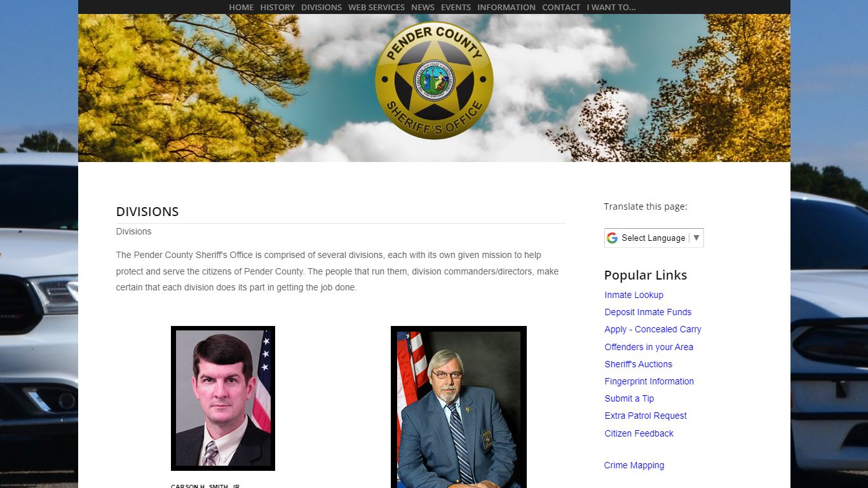Open the HOME menu item
The image size is (868, 488).
[x=241, y=7]
